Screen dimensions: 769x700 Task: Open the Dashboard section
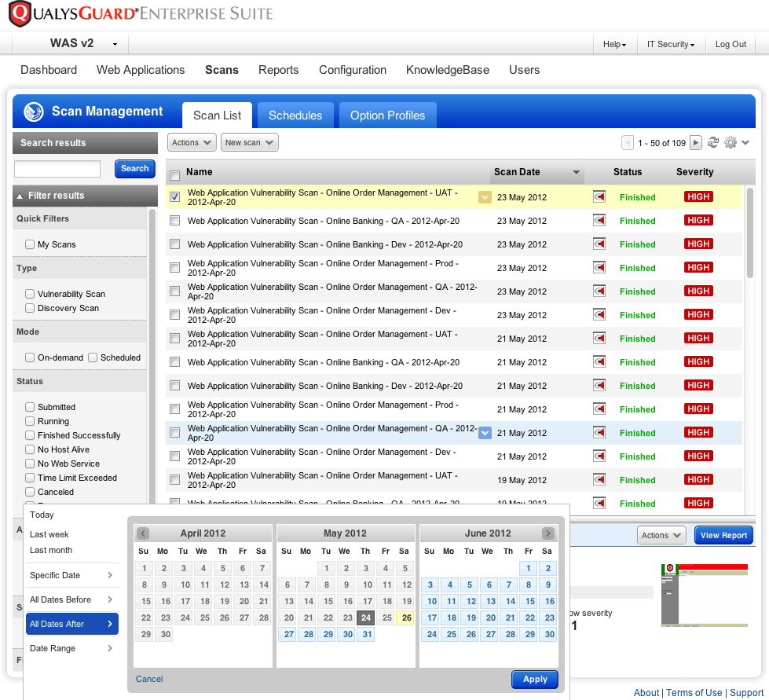coord(49,70)
